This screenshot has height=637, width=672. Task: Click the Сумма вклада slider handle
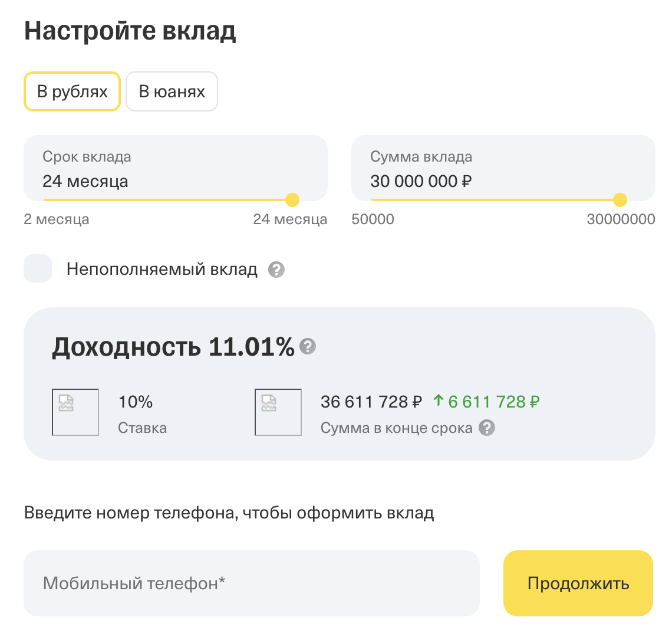(620, 201)
